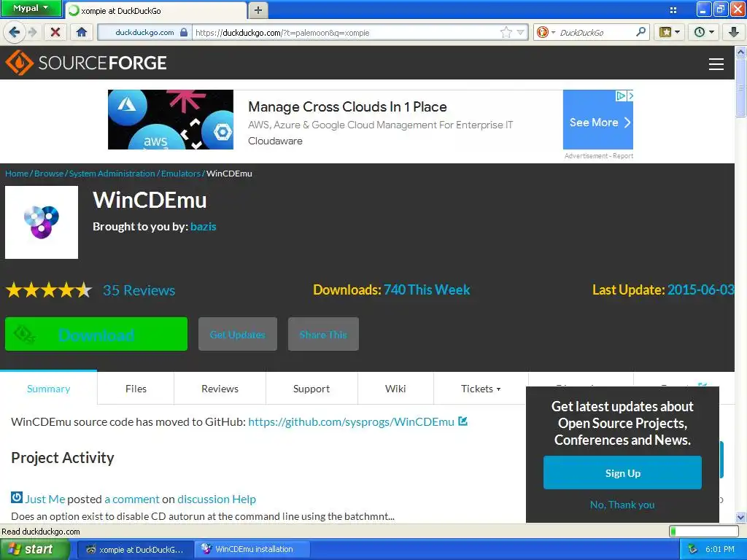
Task: Click the Advertisement - Report link
Action: (599, 156)
